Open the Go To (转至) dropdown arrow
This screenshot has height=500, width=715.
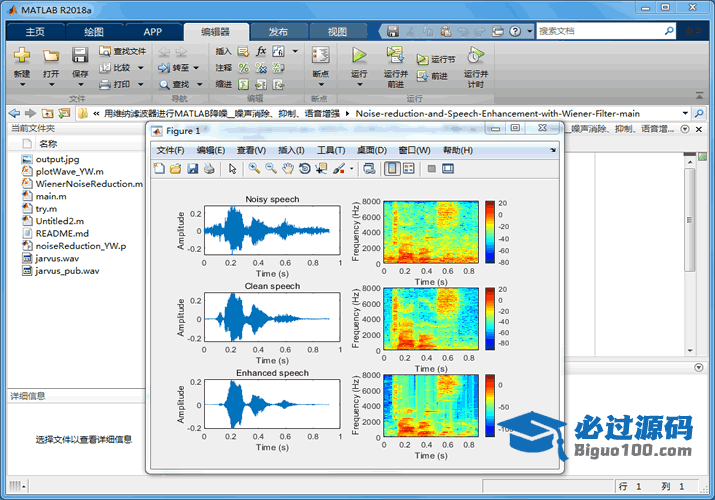point(196,68)
